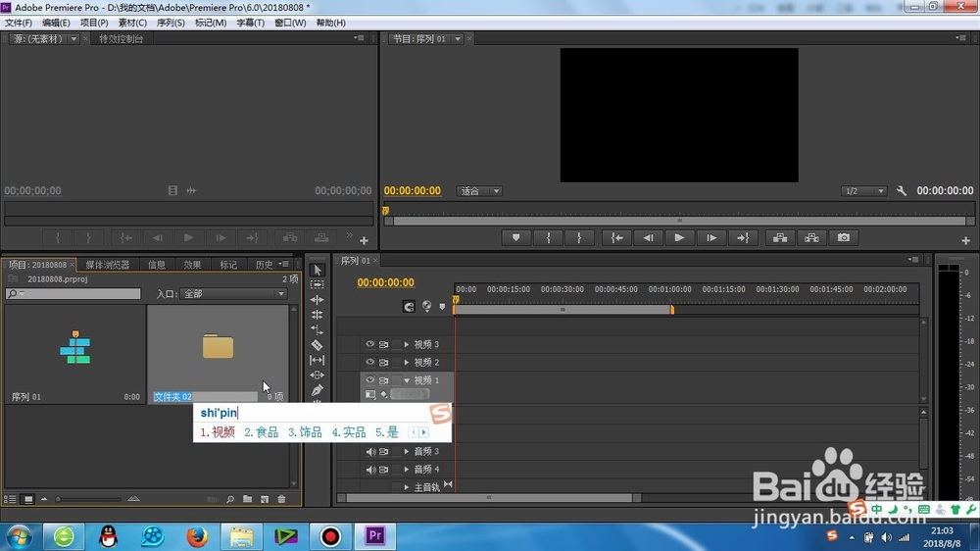Mute the 音频 4 track speaker
The image size is (980, 551).
click(370, 469)
